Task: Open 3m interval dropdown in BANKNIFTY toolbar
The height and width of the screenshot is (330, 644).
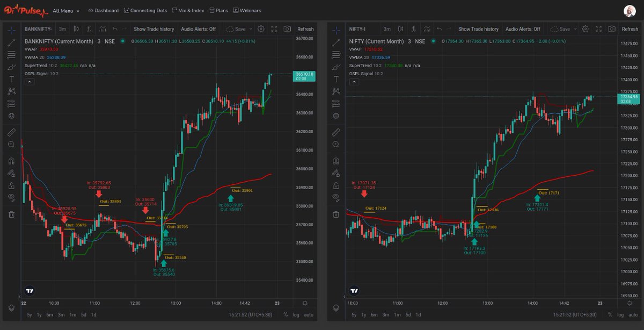Action: tap(62, 29)
